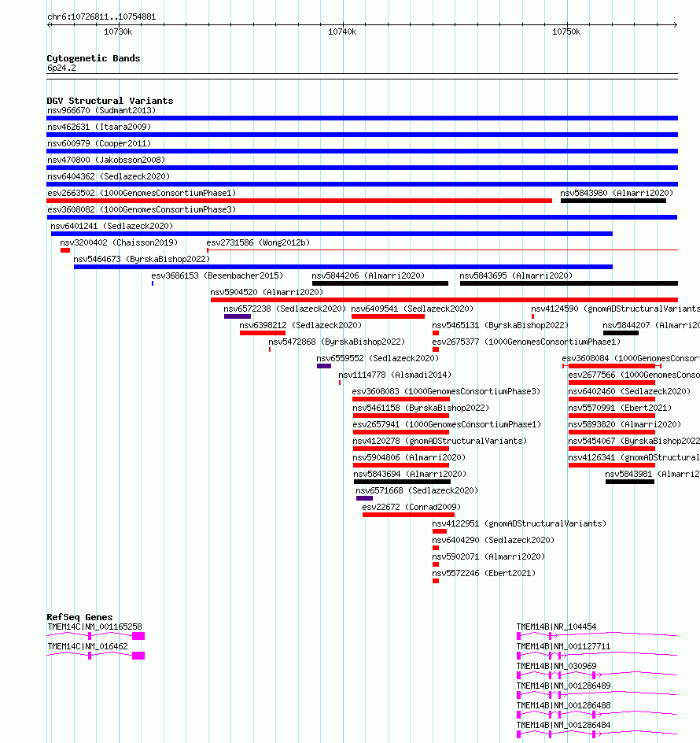This screenshot has height=743, width=700.
Task: Select the blue bar for nsv462631 (Itsara2009)
Action: pos(363,135)
